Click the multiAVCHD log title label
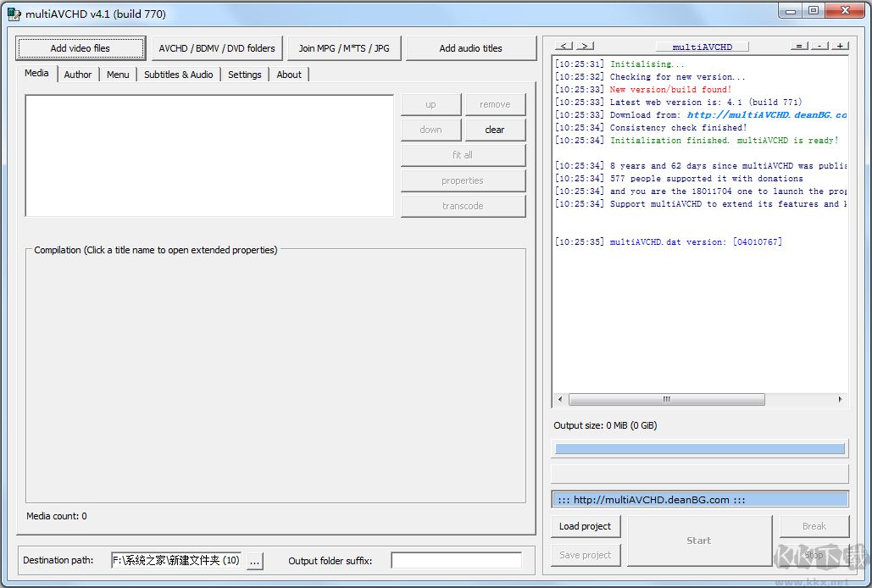Viewport: 872px width, 588px height. coord(702,47)
